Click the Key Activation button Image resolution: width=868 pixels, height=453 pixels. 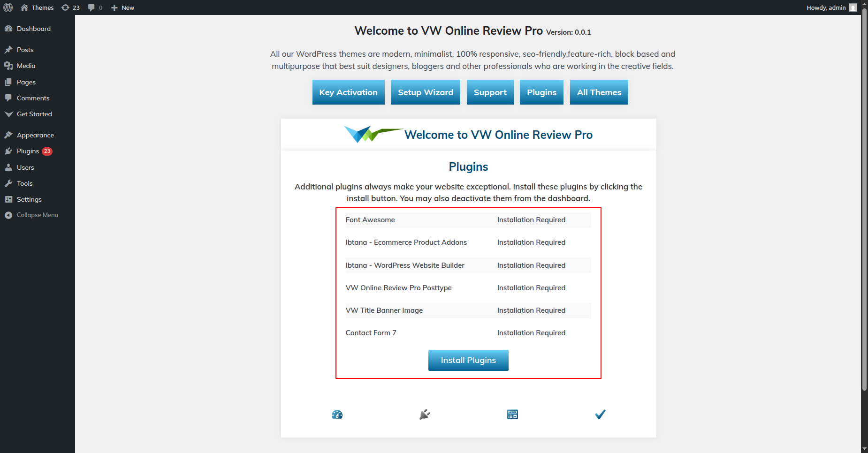348,92
